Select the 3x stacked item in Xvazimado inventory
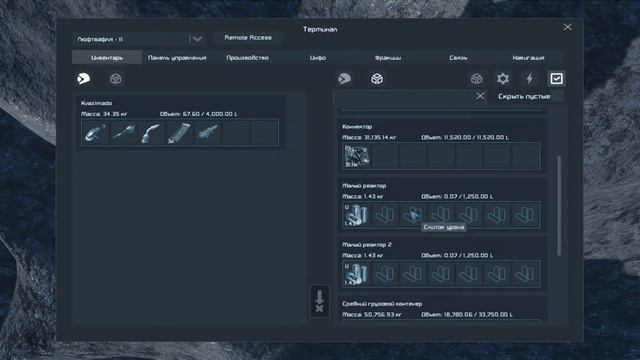The width and height of the screenshot is (640, 360). pos(180,132)
